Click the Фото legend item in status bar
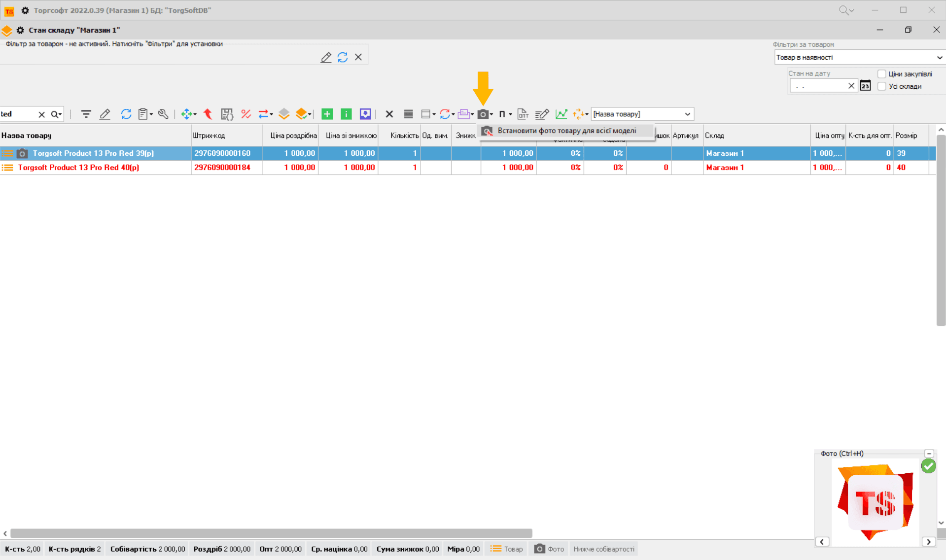The image size is (946, 560). pyautogui.click(x=549, y=549)
